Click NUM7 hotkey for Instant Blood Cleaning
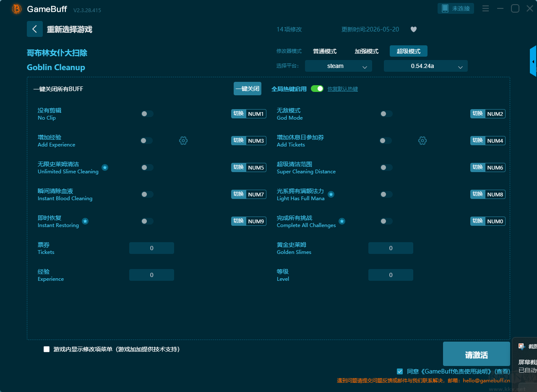This screenshot has width=537, height=392. click(x=249, y=194)
